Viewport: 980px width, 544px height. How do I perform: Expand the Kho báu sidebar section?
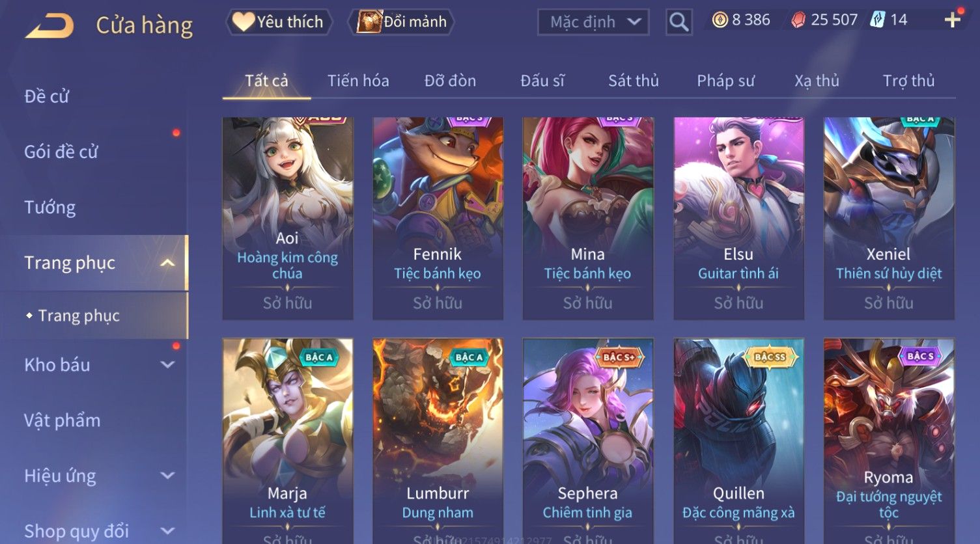point(167,365)
